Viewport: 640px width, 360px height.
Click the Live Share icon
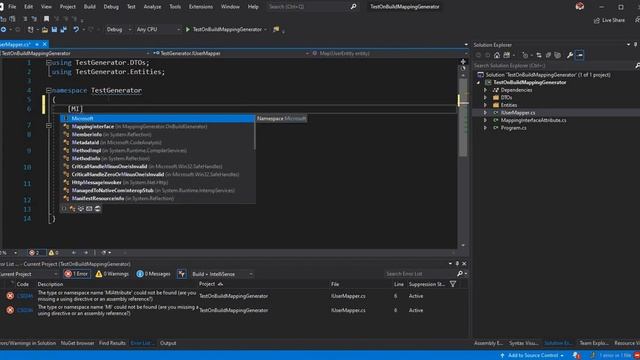tap(597, 20)
